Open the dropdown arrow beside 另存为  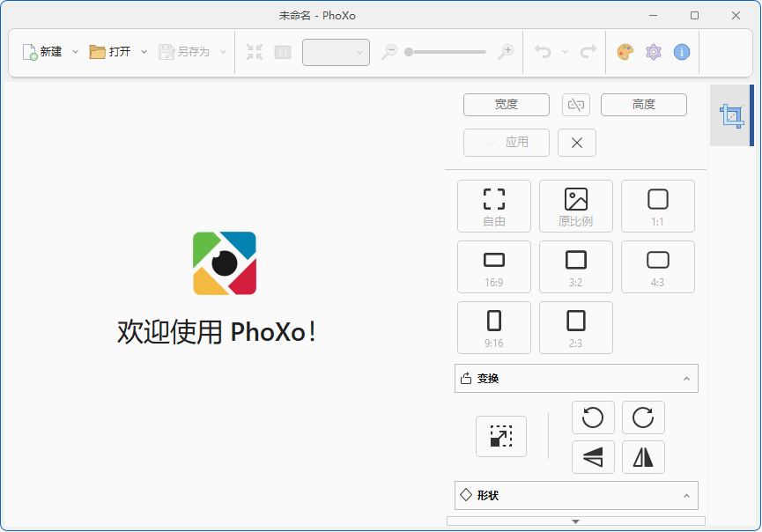pos(223,52)
